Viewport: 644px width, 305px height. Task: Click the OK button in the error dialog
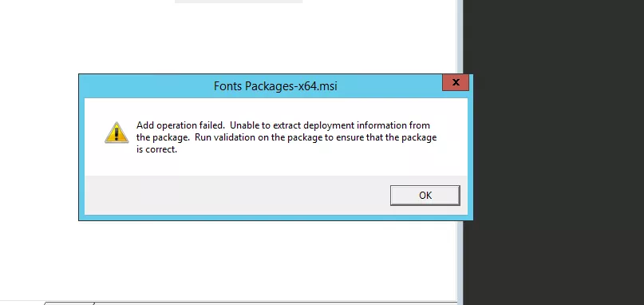click(425, 196)
